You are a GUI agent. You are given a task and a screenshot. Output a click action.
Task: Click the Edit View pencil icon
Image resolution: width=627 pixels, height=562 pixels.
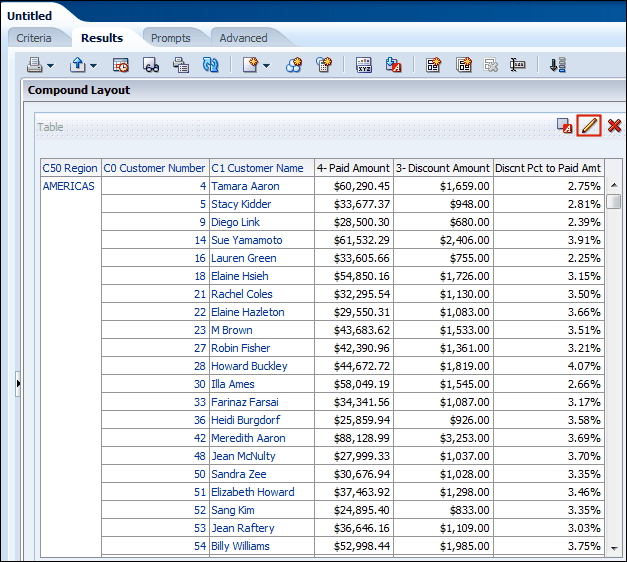click(590, 126)
